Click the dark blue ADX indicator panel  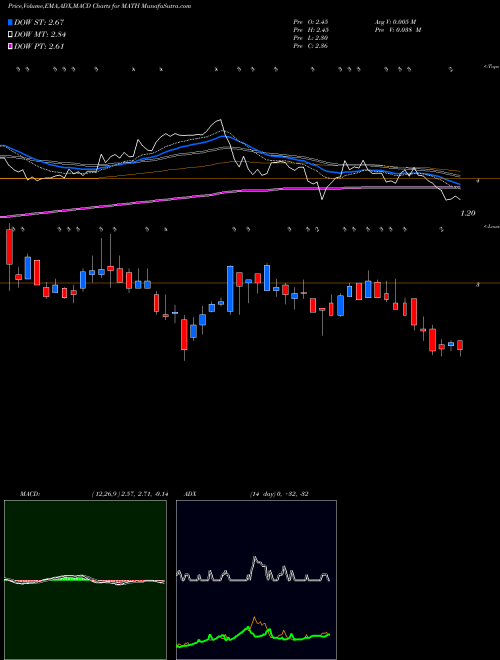pyautogui.click(x=256, y=580)
